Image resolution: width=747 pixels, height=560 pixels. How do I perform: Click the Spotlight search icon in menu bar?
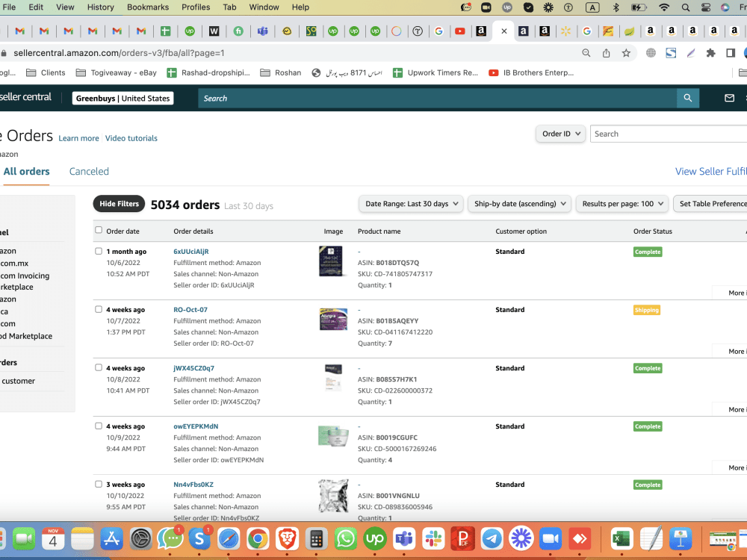tap(685, 7)
